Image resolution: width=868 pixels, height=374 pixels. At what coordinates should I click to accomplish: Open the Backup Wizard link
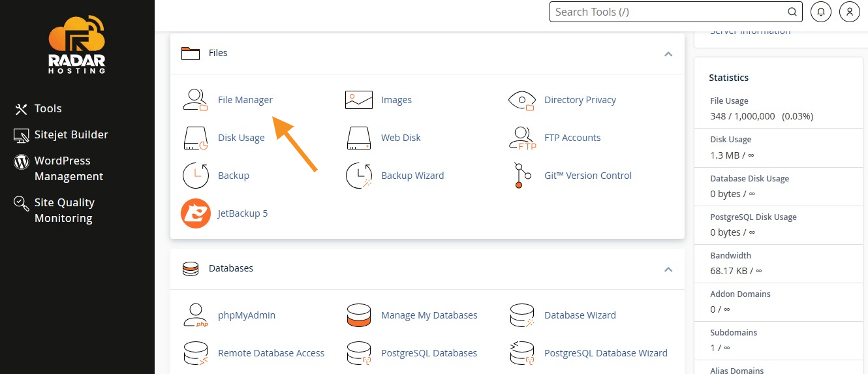(x=412, y=176)
